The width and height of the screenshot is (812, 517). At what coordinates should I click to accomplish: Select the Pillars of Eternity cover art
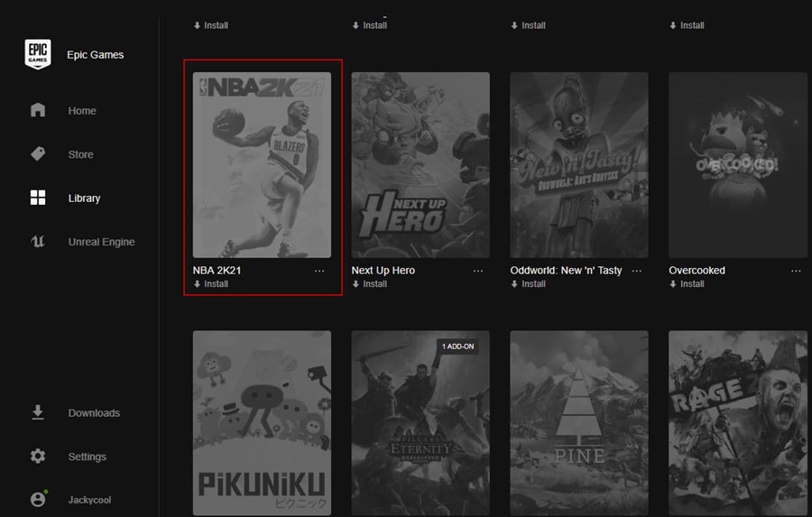click(420, 423)
